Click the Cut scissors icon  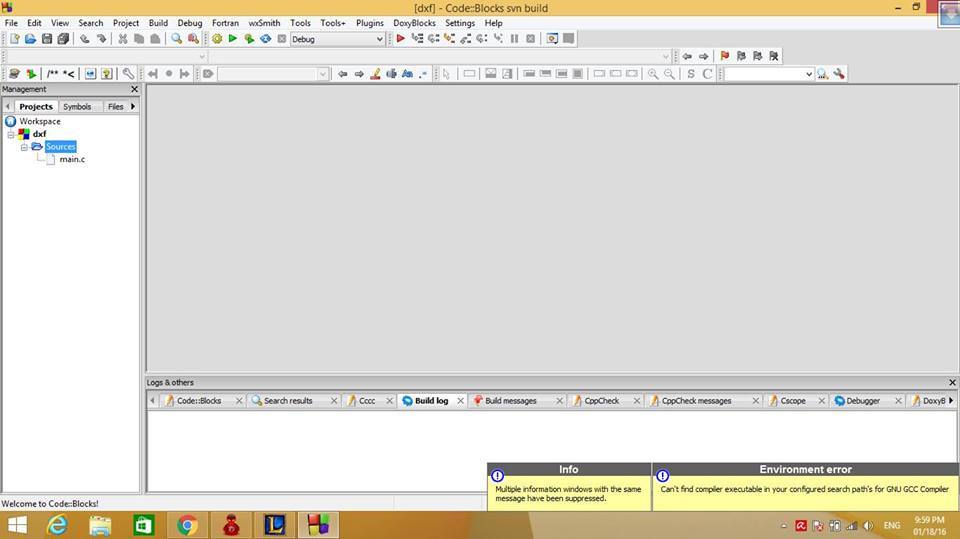tap(122, 39)
